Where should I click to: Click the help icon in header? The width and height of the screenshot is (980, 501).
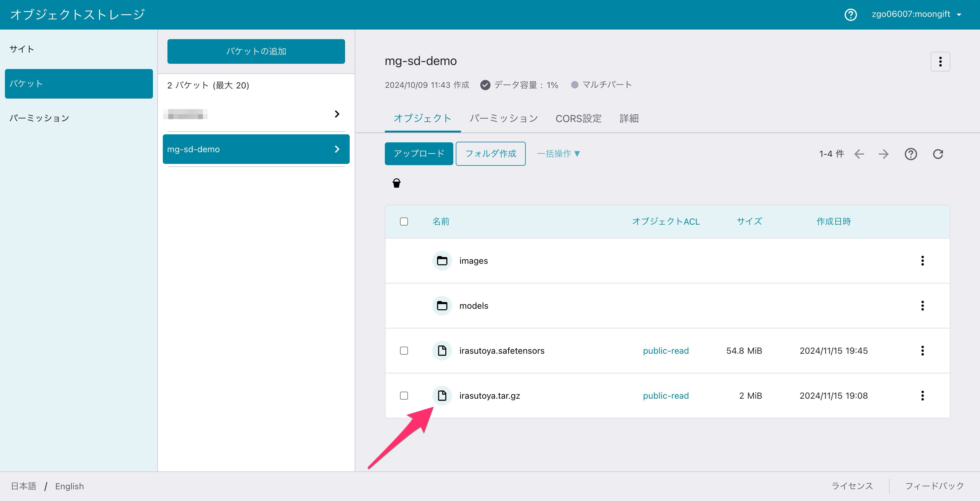click(x=850, y=14)
